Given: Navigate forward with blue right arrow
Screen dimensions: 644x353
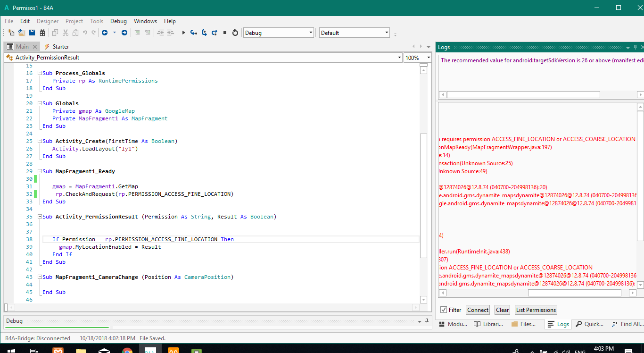Looking at the screenshot, I should point(124,33).
